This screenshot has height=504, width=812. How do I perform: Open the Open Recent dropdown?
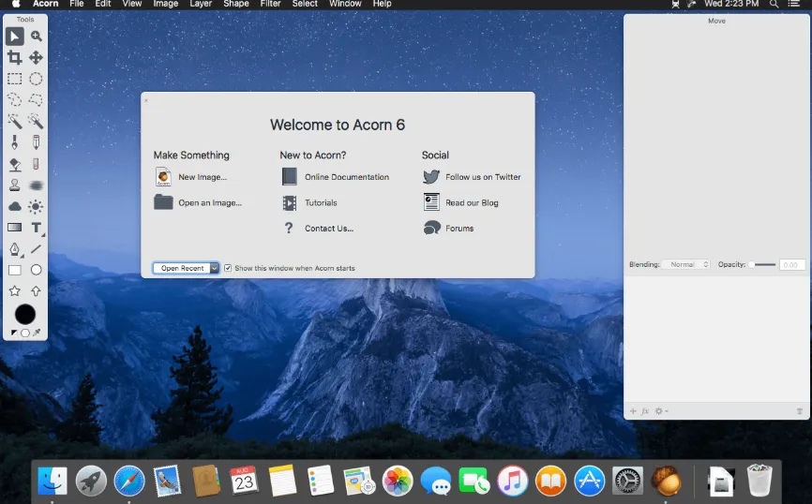click(186, 268)
